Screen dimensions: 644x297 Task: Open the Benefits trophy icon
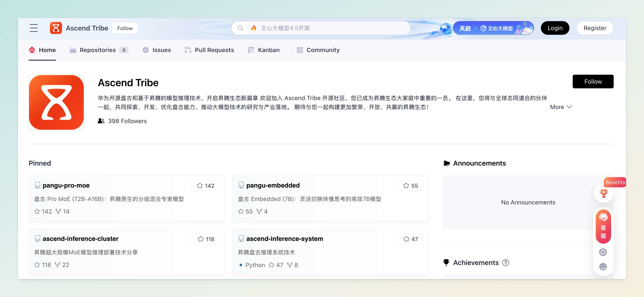pos(603,193)
